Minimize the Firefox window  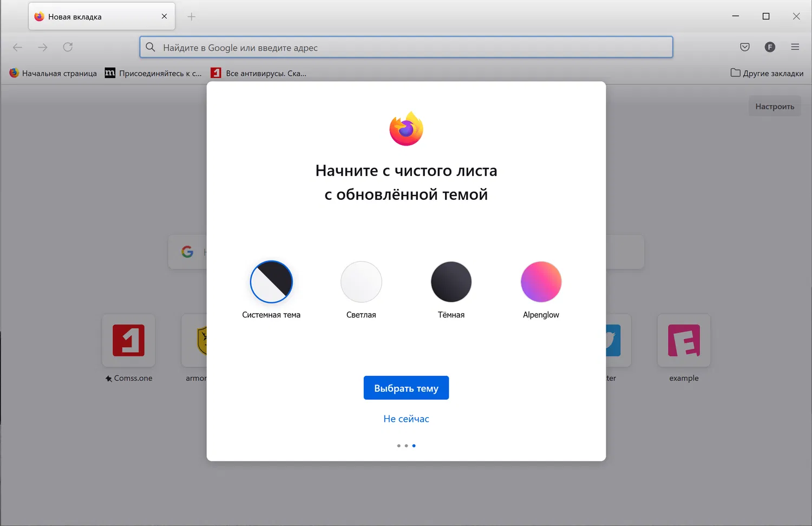736,16
